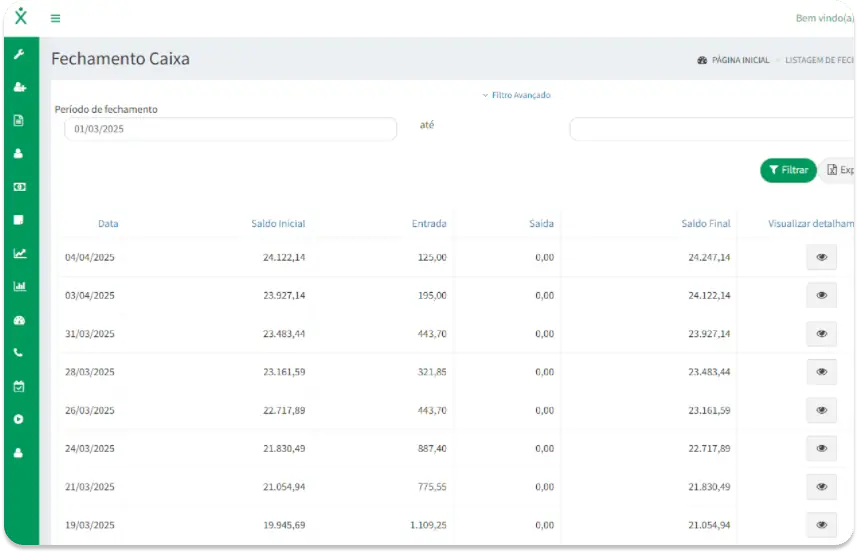
Task: Open the wrench settings sidebar icon
Action: [x=19, y=54]
